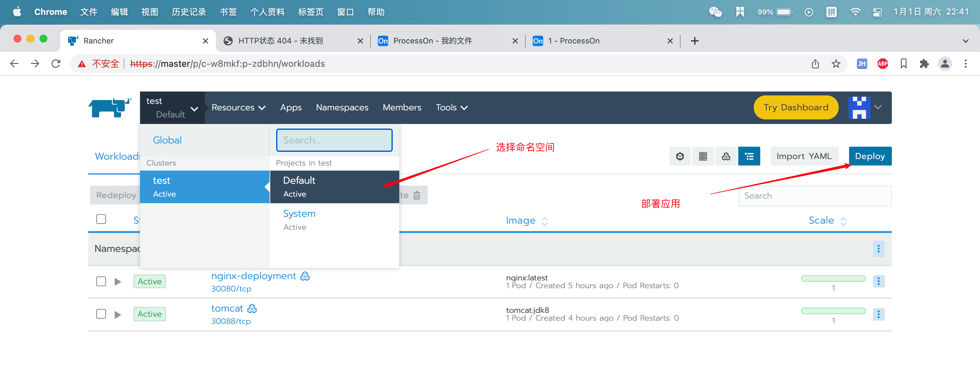Click the Rancher cow logo
The image size is (980, 368).
[x=110, y=107]
